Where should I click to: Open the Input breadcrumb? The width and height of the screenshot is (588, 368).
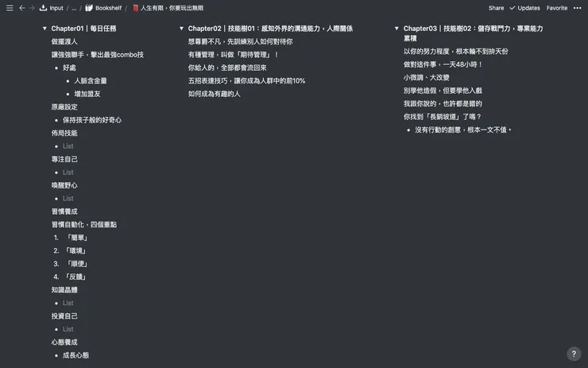[x=56, y=8]
